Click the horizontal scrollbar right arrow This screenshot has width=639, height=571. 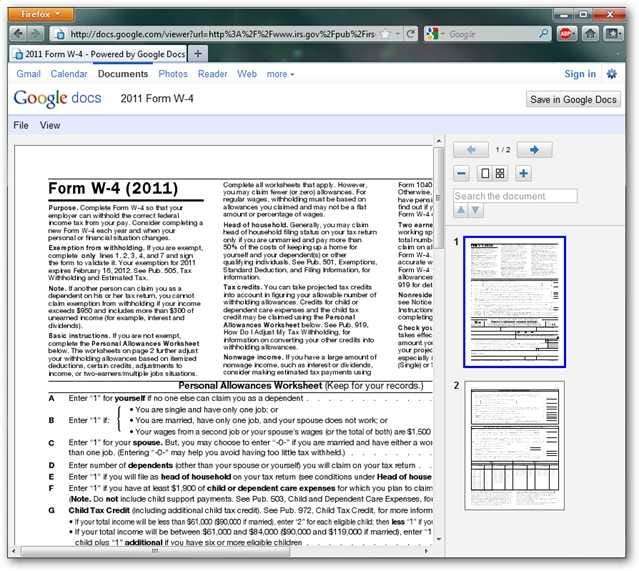pos(426,551)
